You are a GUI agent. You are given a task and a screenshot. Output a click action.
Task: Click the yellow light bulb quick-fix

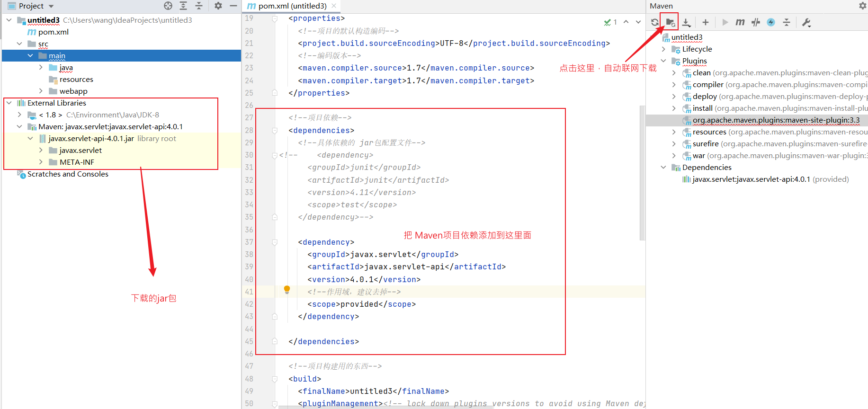tap(286, 289)
